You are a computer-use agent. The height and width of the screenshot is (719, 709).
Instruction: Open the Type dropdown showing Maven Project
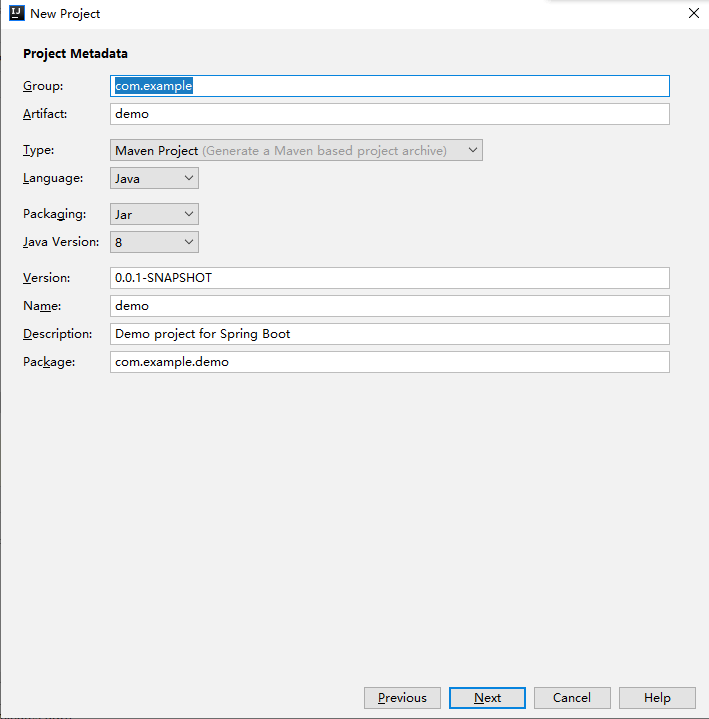click(x=297, y=150)
